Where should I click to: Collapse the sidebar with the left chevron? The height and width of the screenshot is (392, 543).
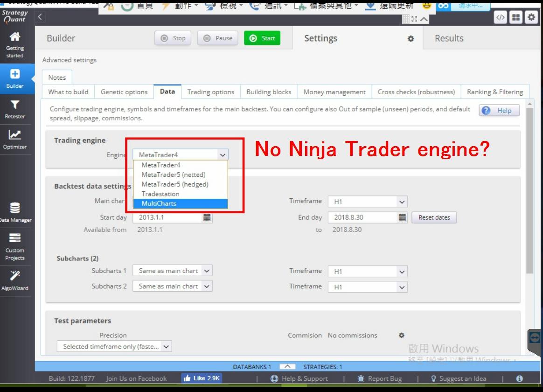tap(40, 17)
